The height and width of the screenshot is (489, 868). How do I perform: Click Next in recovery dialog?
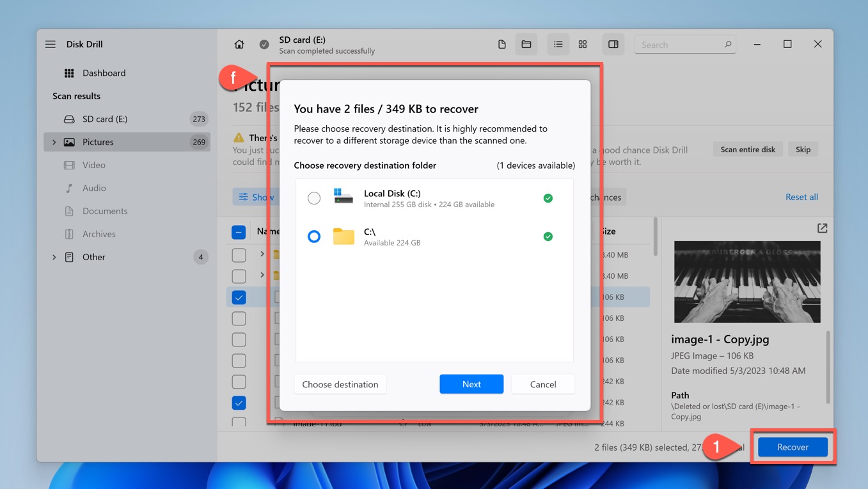471,384
